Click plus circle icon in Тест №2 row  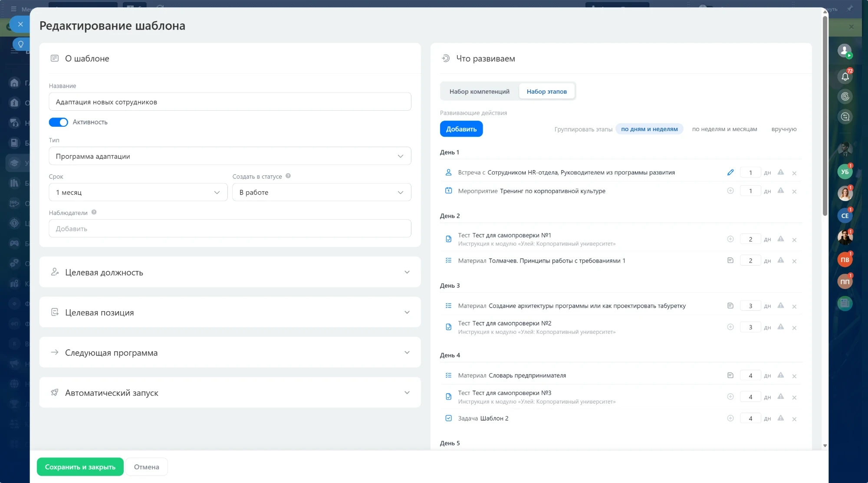point(730,327)
